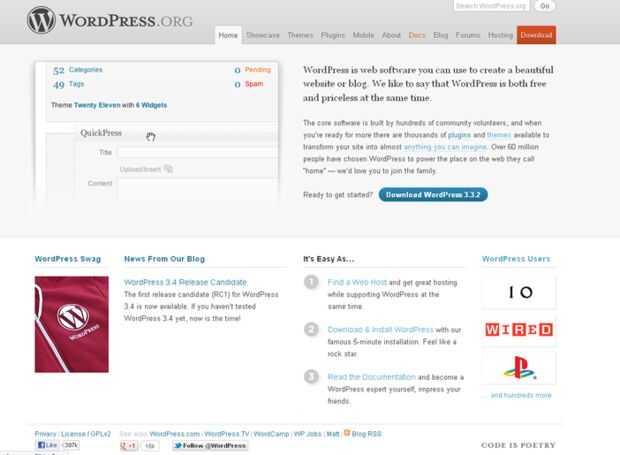Click the Find a Web Host link

357,282
